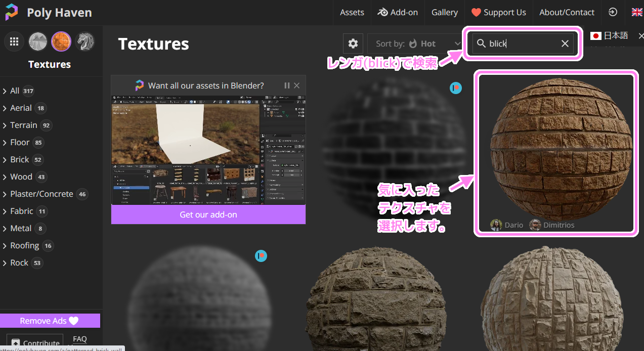644x351 pixels.
Task: Close the Blender add-on advertisement
Action: pos(297,85)
